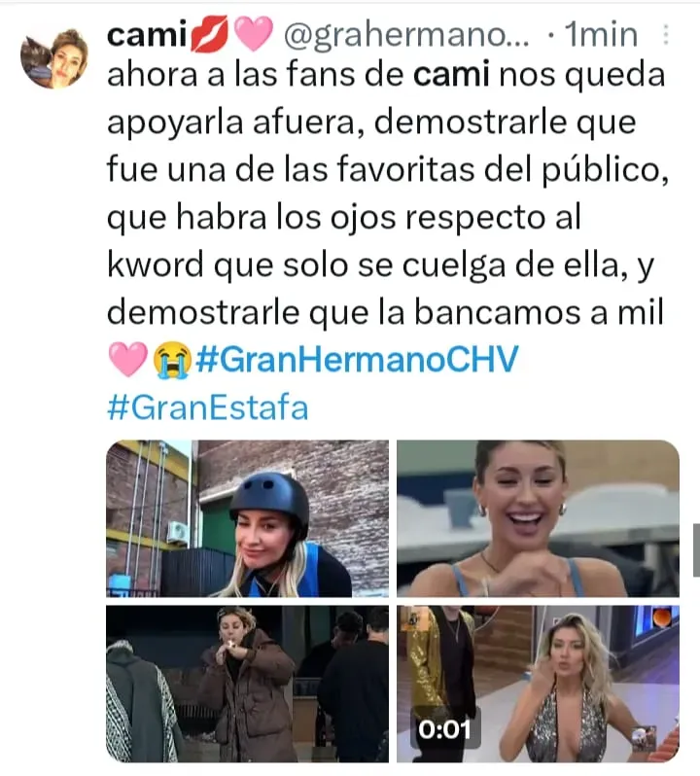Click the small overlay icon on video corner
This screenshot has height=776, width=700.
[x=645, y=739]
